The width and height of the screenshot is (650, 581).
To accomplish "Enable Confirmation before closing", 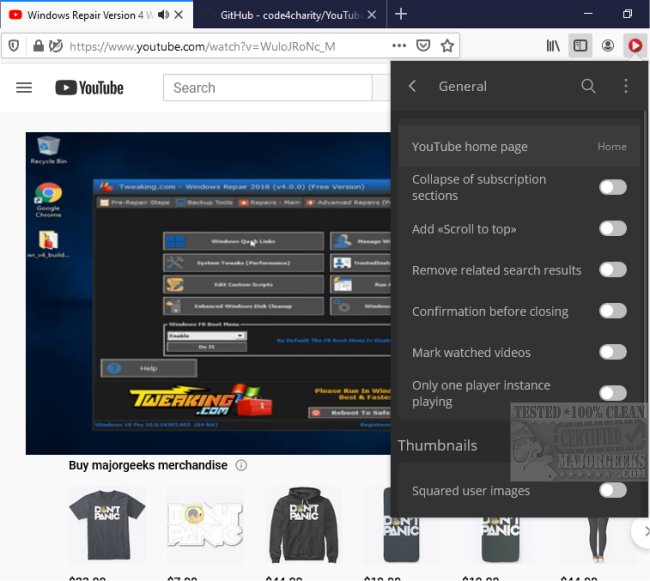I will pyautogui.click(x=612, y=311).
